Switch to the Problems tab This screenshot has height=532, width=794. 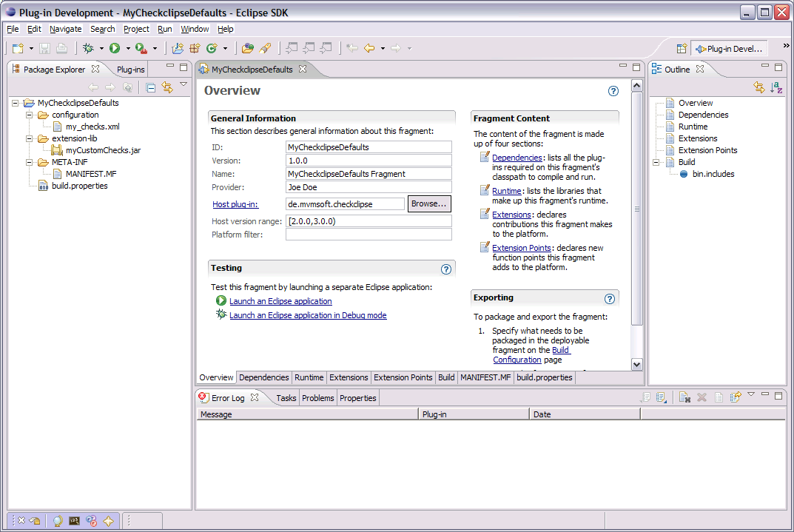click(x=318, y=398)
